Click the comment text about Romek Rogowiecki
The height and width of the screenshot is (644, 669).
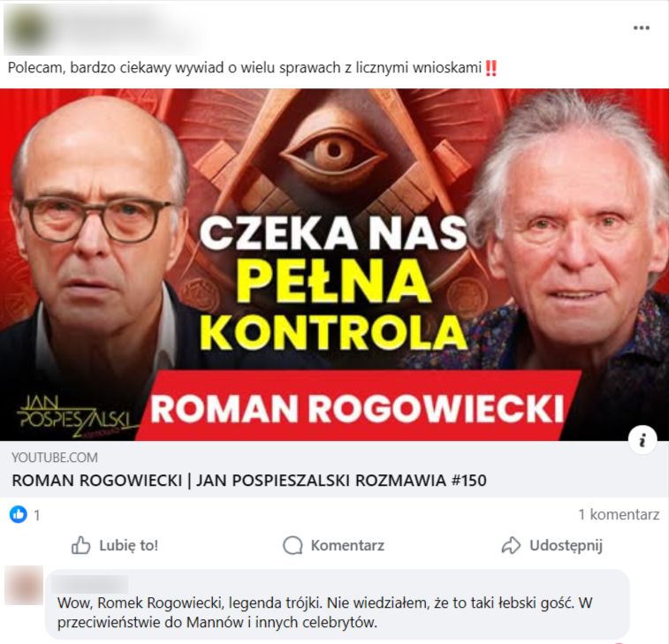click(x=324, y=612)
